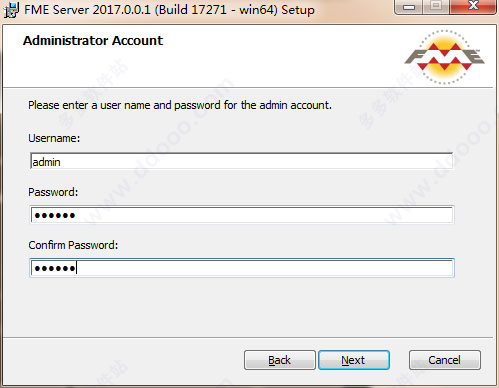
Task: Click the installer icon in the title bar
Action: point(11,10)
